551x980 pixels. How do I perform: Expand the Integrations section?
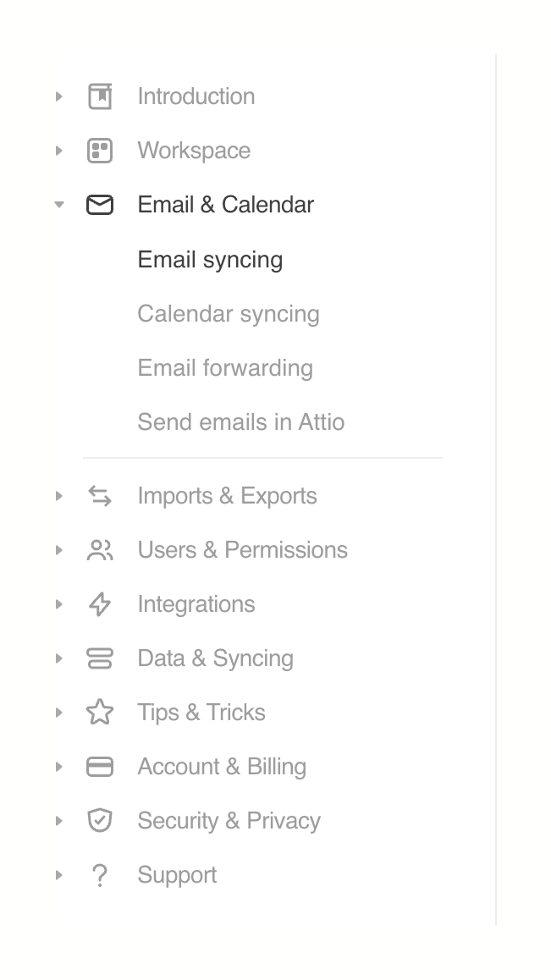pos(58,603)
